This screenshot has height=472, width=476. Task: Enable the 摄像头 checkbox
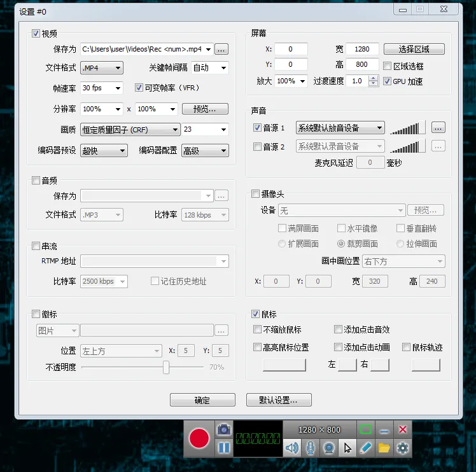255,193
